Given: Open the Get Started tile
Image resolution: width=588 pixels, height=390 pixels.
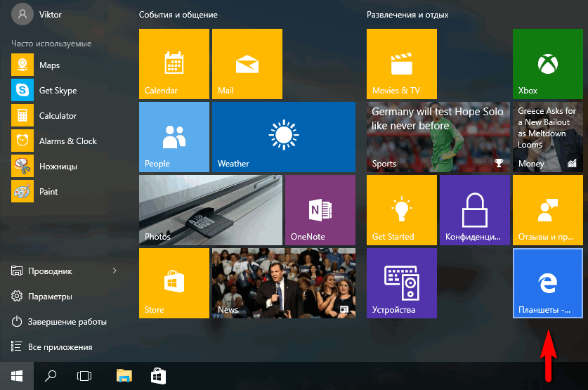Looking at the screenshot, I should (402, 210).
